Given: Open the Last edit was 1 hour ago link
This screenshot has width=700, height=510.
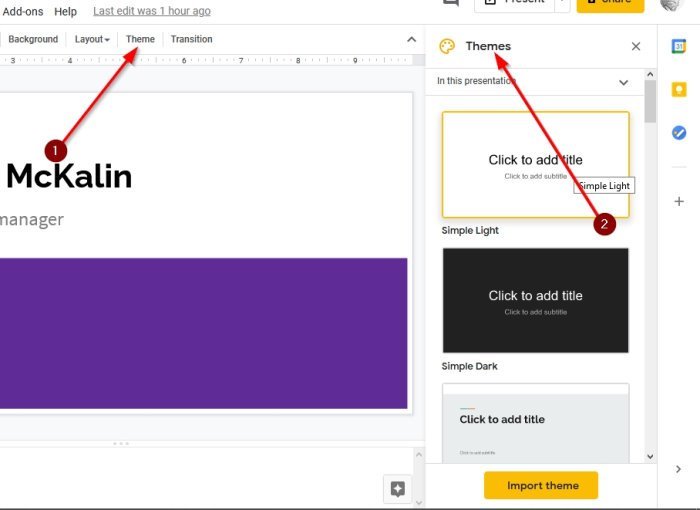Looking at the screenshot, I should [152, 11].
